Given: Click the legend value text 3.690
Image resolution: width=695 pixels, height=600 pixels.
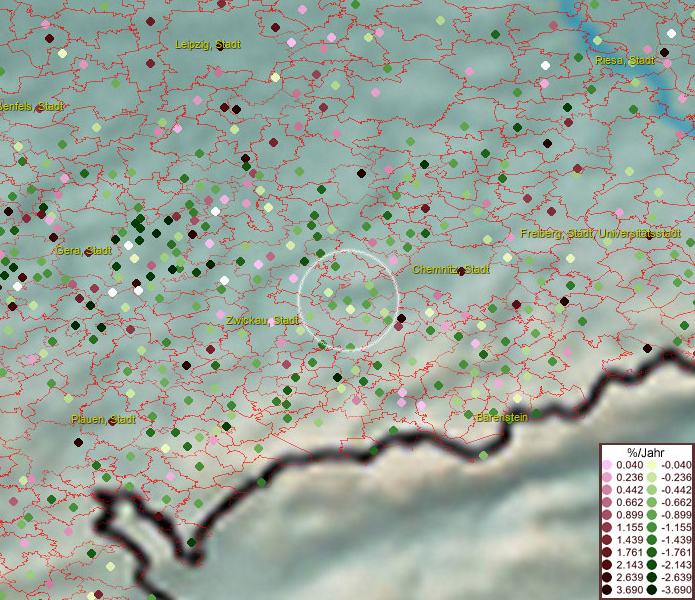Looking at the screenshot, I should pos(629,590).
